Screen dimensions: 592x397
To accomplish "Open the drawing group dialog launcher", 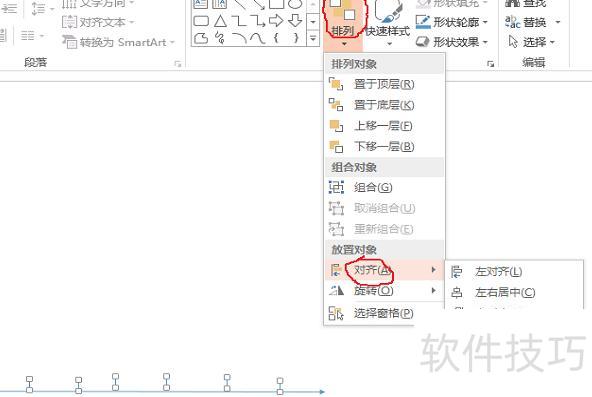I will [x=490, y=64].
